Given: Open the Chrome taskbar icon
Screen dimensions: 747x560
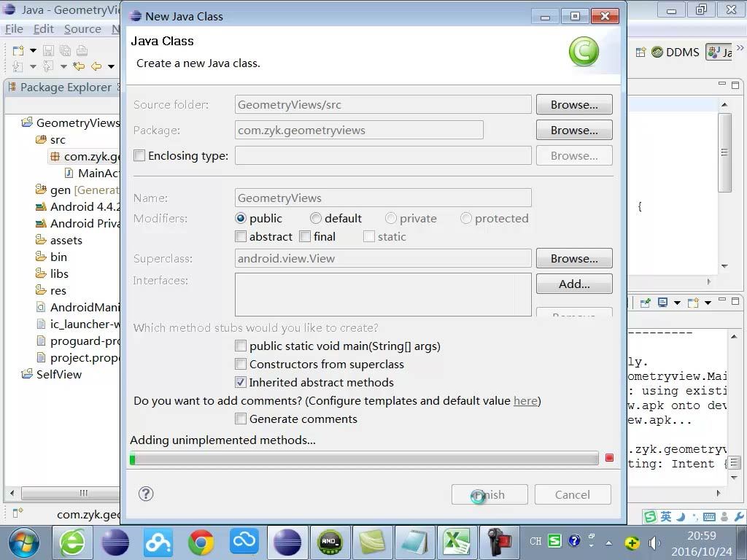Looking at the screenshot, I should pos(201,542).
